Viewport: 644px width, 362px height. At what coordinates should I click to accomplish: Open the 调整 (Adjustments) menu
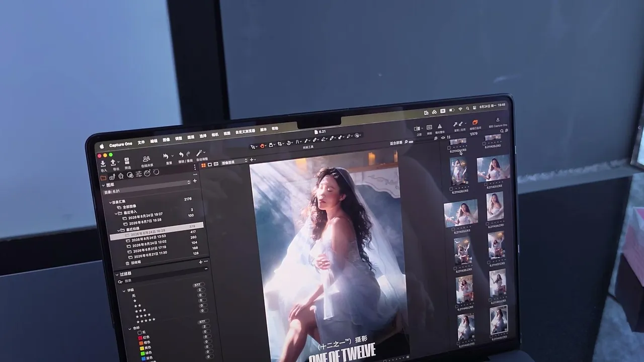179,138
